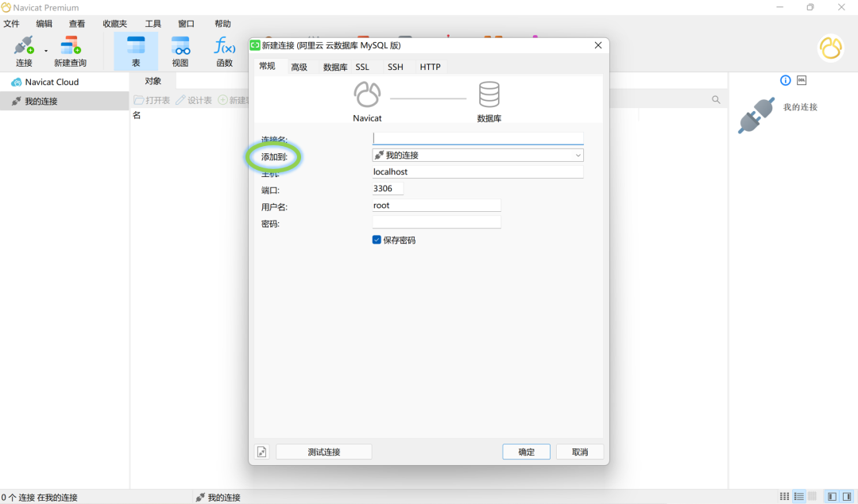
Task: Click the 连接名 connection name input field
Action: point(477,138)
